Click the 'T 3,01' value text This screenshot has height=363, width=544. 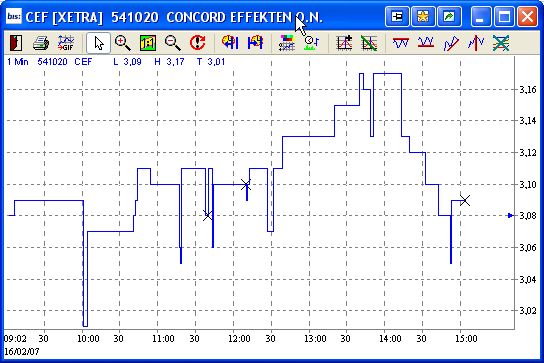coord(211,62)
